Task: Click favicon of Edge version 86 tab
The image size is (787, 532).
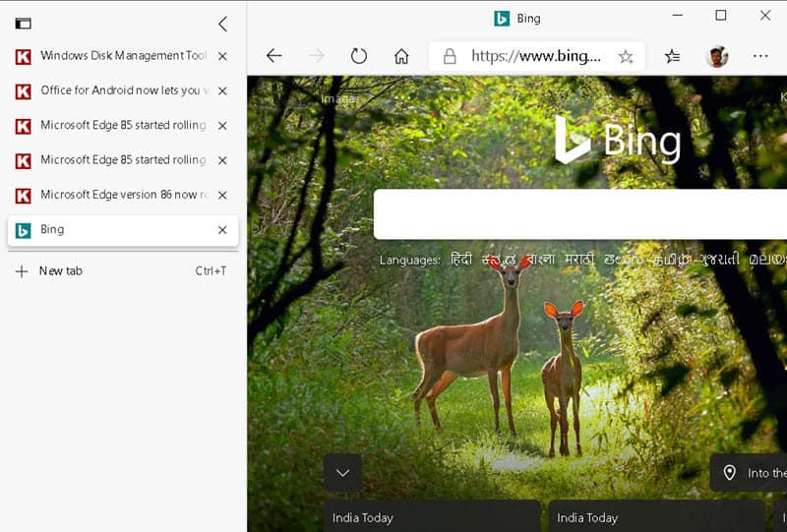Action: tap(23, 196)
